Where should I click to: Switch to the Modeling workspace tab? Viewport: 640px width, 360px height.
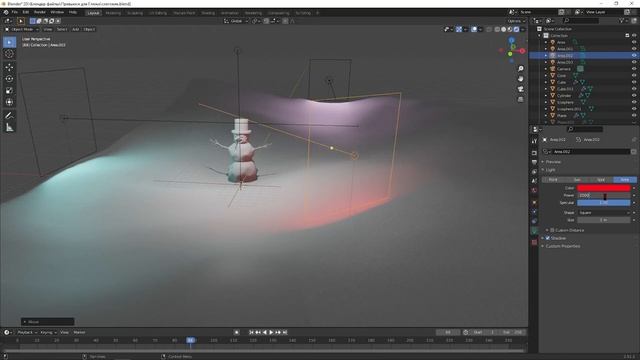coord(113,13)
